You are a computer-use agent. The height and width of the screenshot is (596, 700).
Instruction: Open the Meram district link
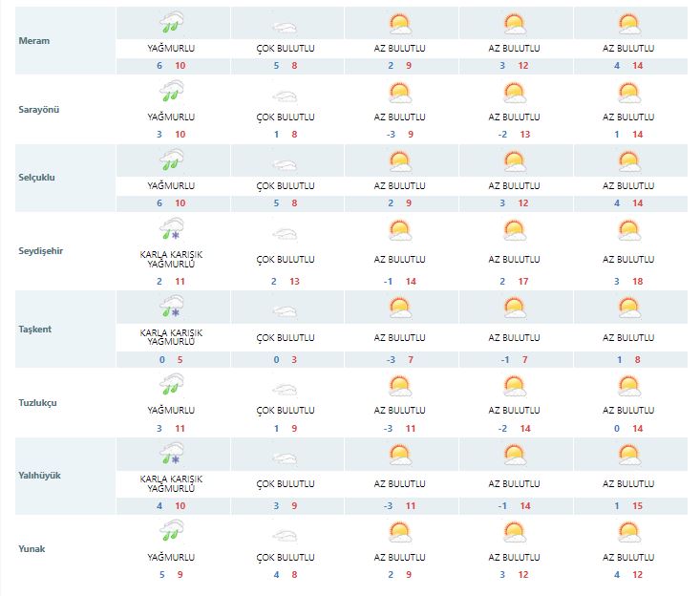pos(34,41)
